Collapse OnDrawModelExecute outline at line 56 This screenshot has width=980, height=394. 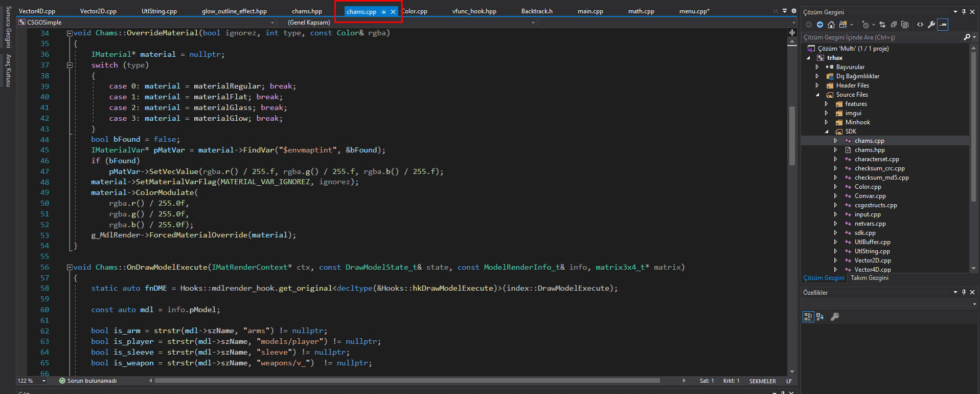[70, 267]
